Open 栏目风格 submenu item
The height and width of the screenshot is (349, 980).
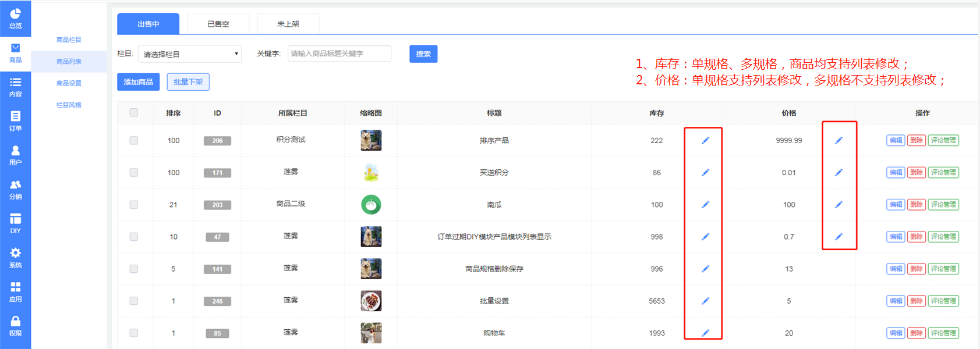(69, 105)
